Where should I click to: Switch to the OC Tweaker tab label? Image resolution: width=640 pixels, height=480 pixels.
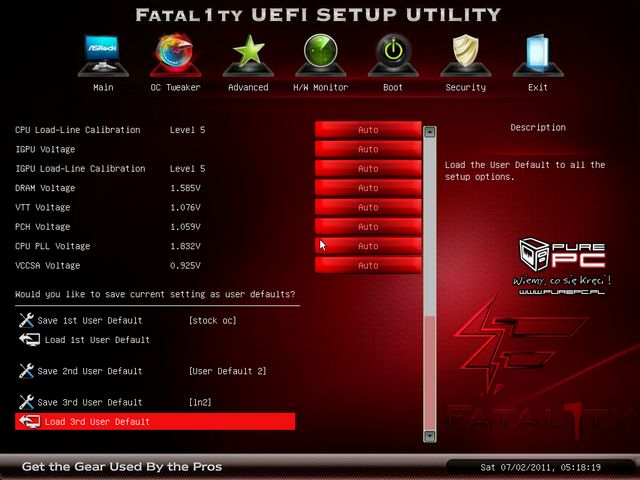[x=176, y=87]
